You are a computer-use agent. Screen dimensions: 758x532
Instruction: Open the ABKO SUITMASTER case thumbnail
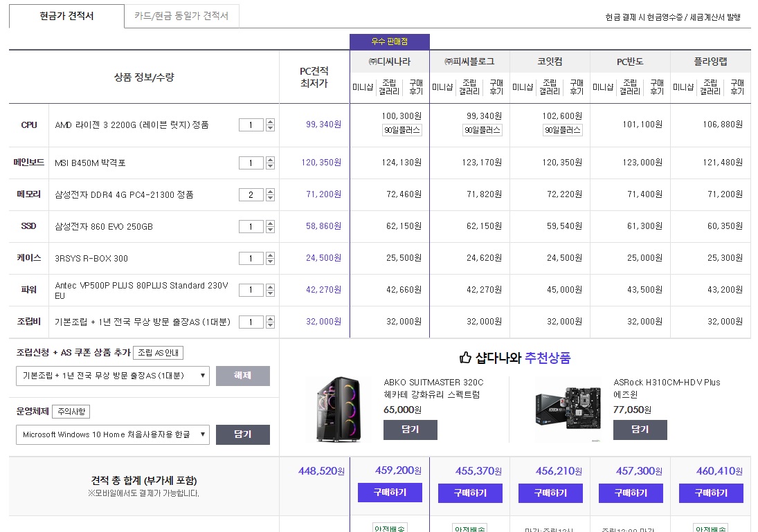pyautogui.click(x=339, y=410)
